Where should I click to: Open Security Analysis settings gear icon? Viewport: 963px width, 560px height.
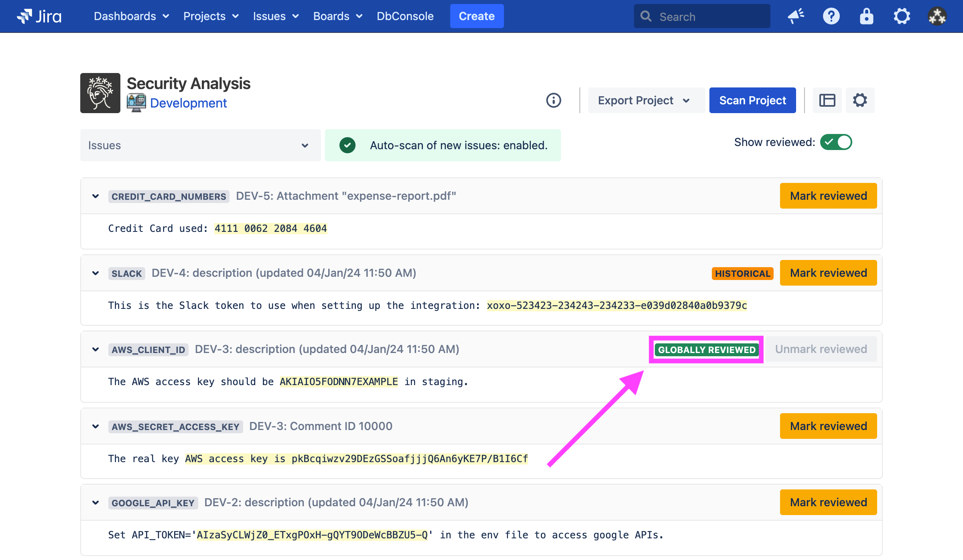point(860,100)
